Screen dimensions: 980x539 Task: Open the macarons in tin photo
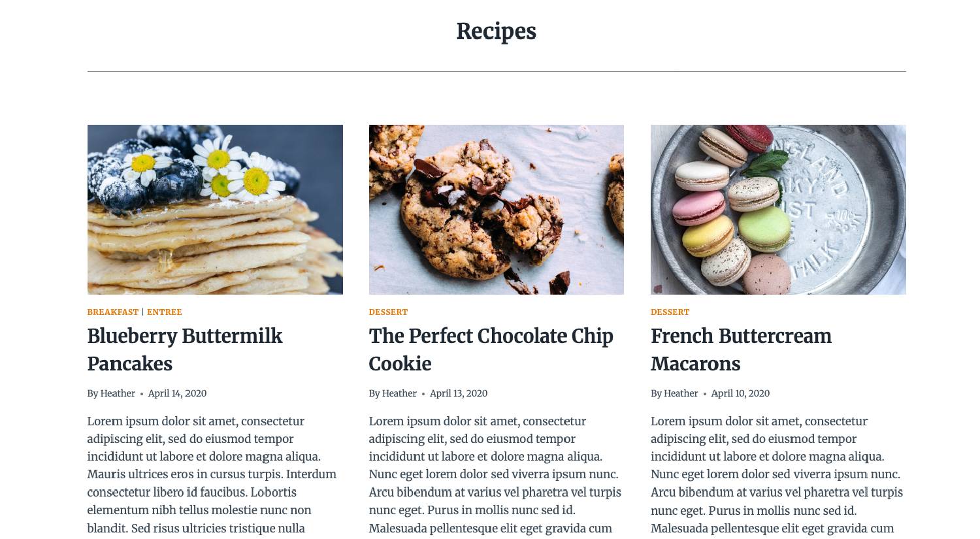coord(777,209)
